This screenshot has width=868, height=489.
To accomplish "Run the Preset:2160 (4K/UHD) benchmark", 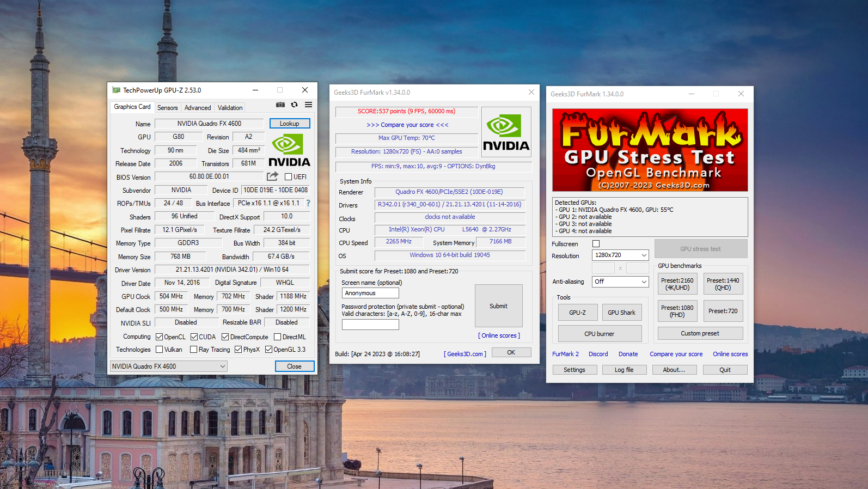I will 677,284.
